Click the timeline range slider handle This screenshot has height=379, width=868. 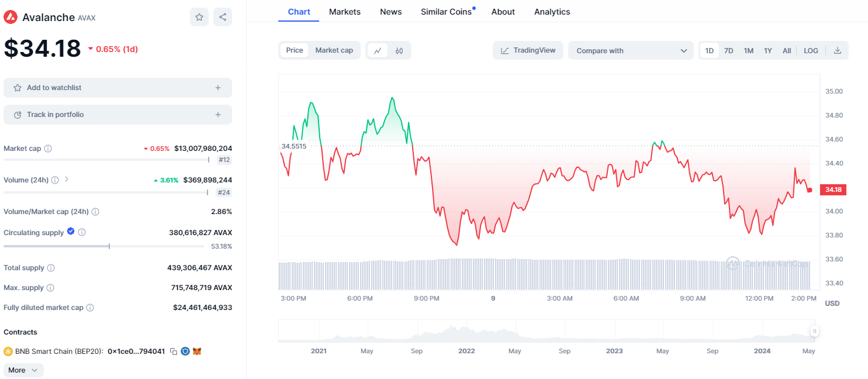click(814, 332)
